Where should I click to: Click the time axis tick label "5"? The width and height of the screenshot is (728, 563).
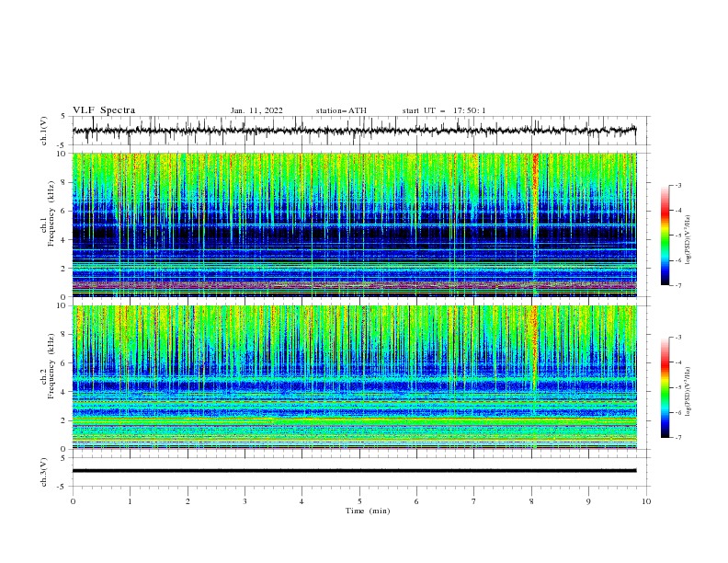pos(359,501)
